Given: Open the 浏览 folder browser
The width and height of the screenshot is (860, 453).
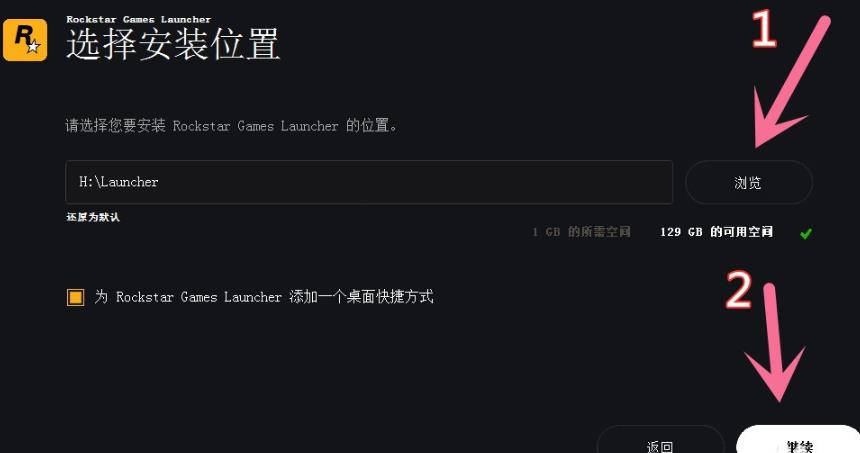Looking at the screenshot, I should coord(748,182).
